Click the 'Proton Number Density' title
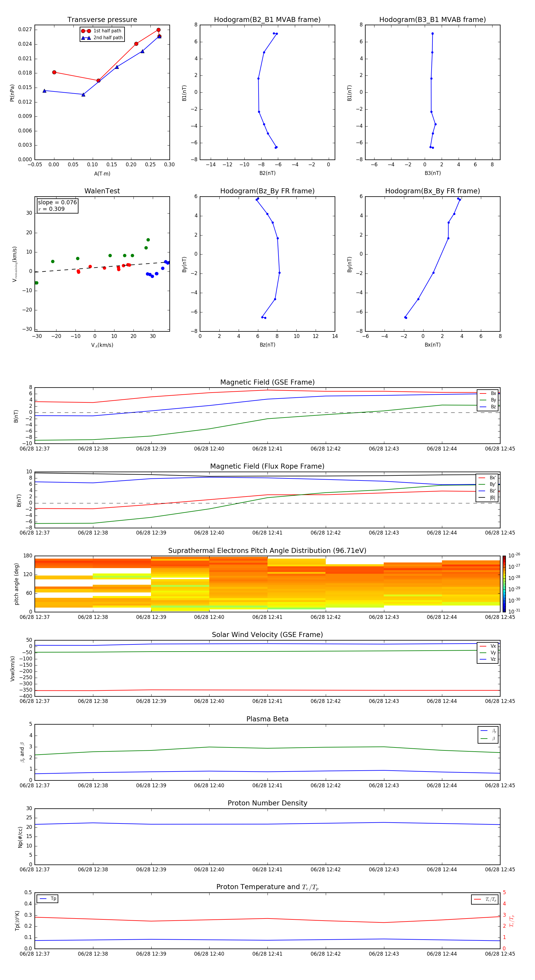This screenshot has height=980, width=535. pos(267,803)
